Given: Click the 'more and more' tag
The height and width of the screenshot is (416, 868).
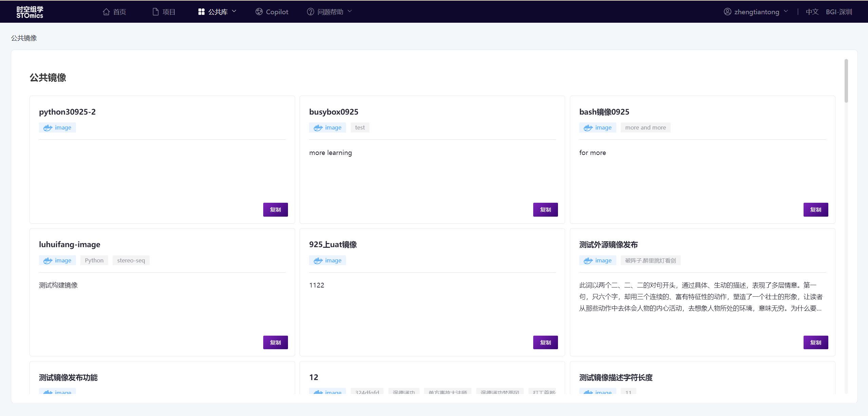Looking at the screenshot, I should [x=645, y=127].
